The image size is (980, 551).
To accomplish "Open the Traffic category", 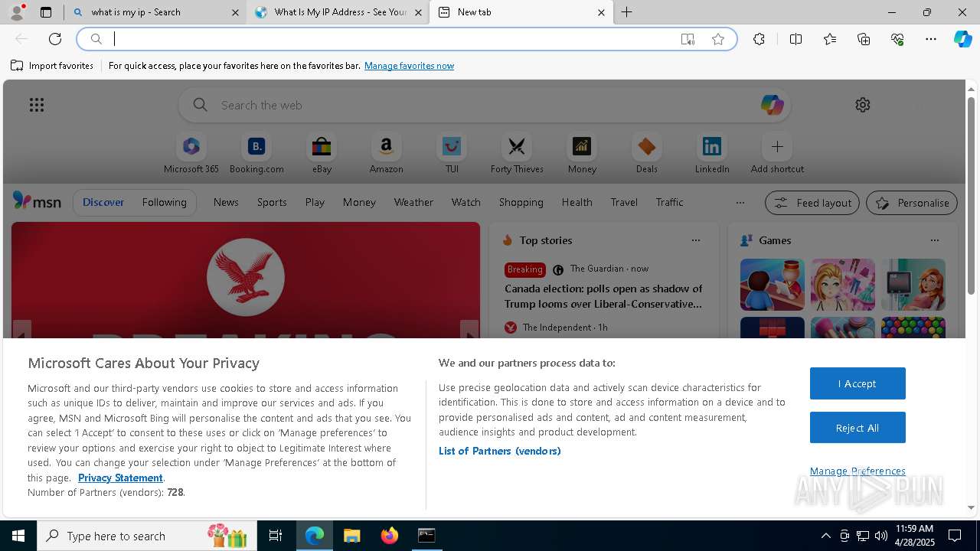I will [669, 202].
